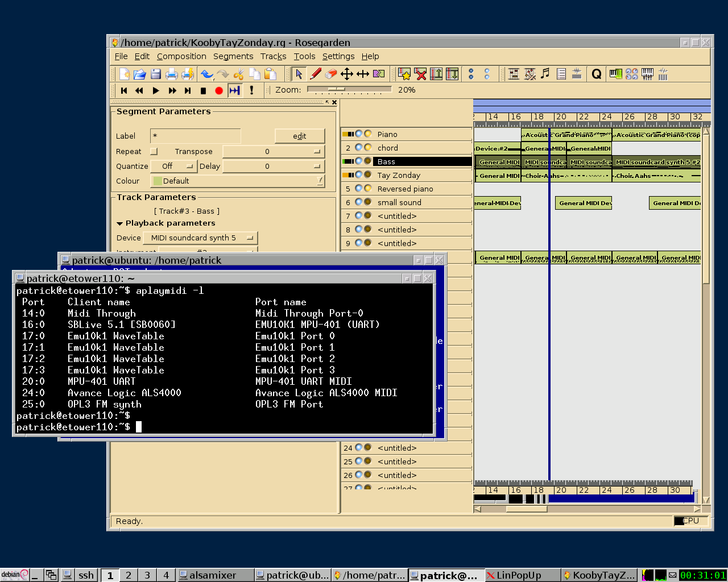Delete track with the red X icon
728x582 pixels.
(x=420, y=74)
